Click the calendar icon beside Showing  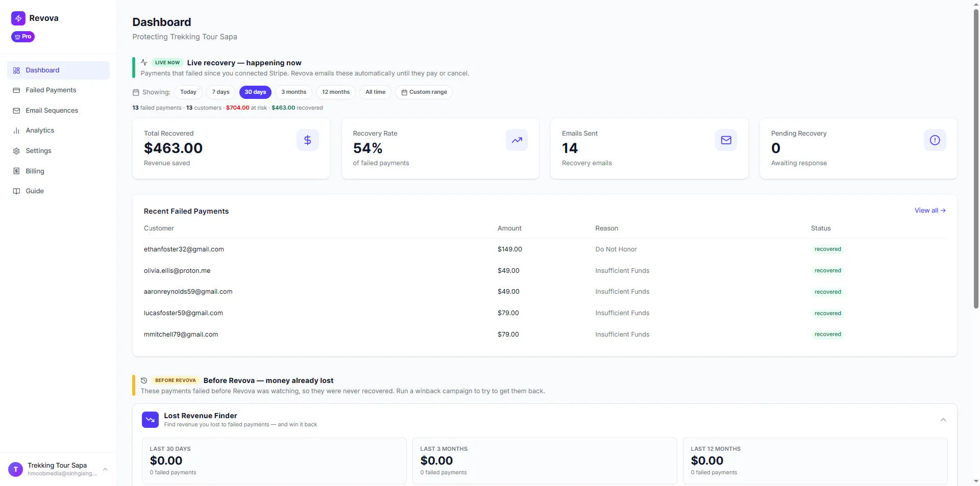[x=136, y=92]
